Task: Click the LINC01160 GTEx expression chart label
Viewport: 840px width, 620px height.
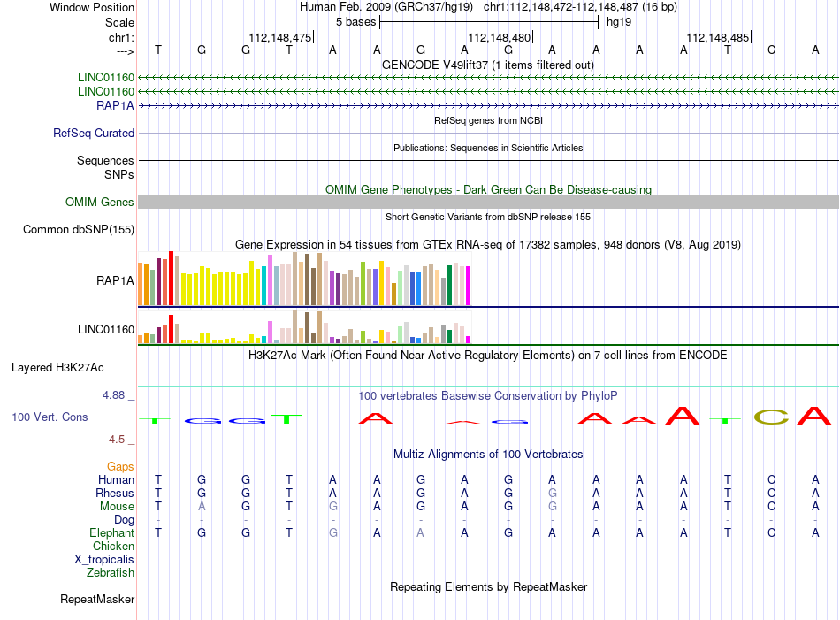Action: 105,329
